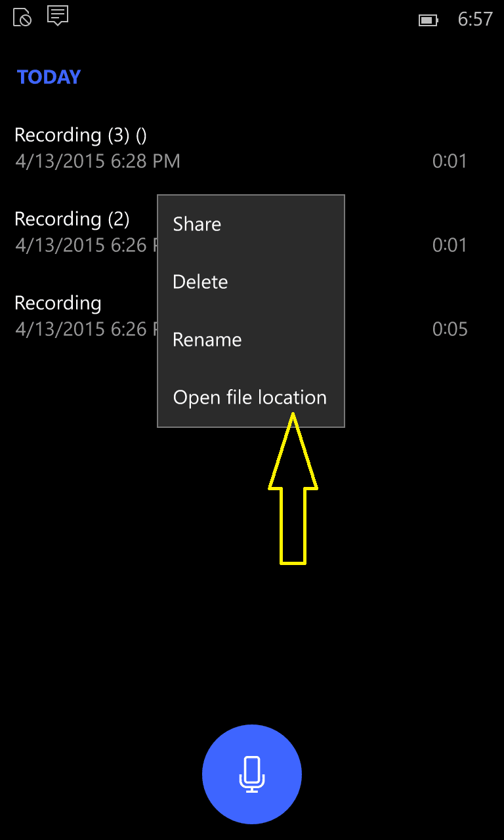Tap the 4/13/2015 6:28 PM timestamp
Viewport: 504px width, 840px height.
coord(97,161)
